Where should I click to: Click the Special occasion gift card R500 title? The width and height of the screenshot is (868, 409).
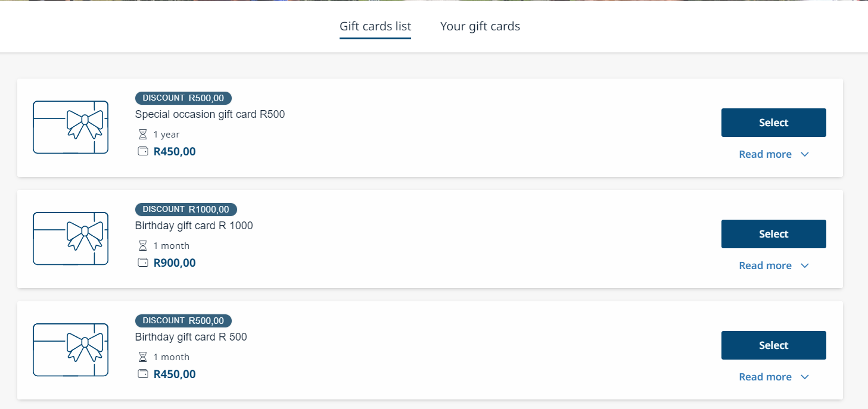tap(210, 114)
